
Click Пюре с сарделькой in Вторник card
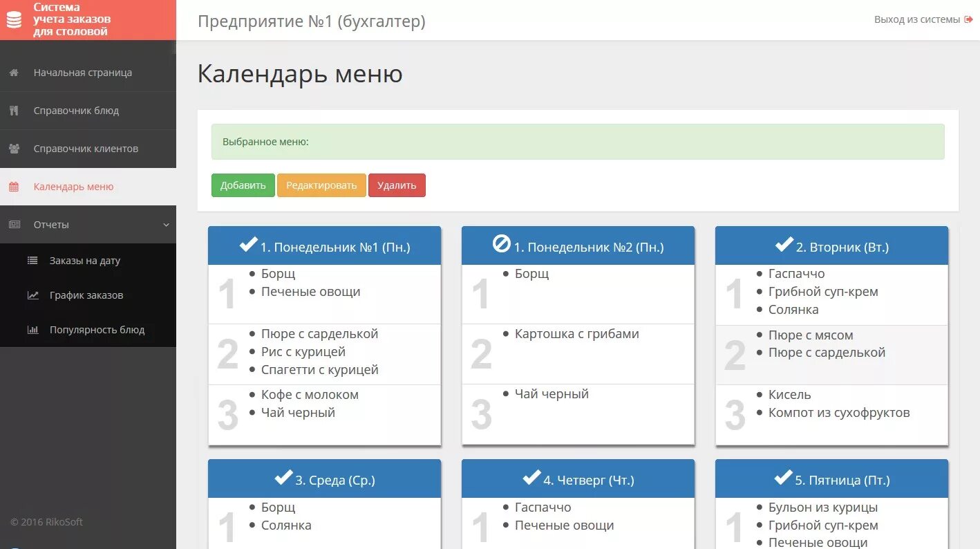click(827, 353)
